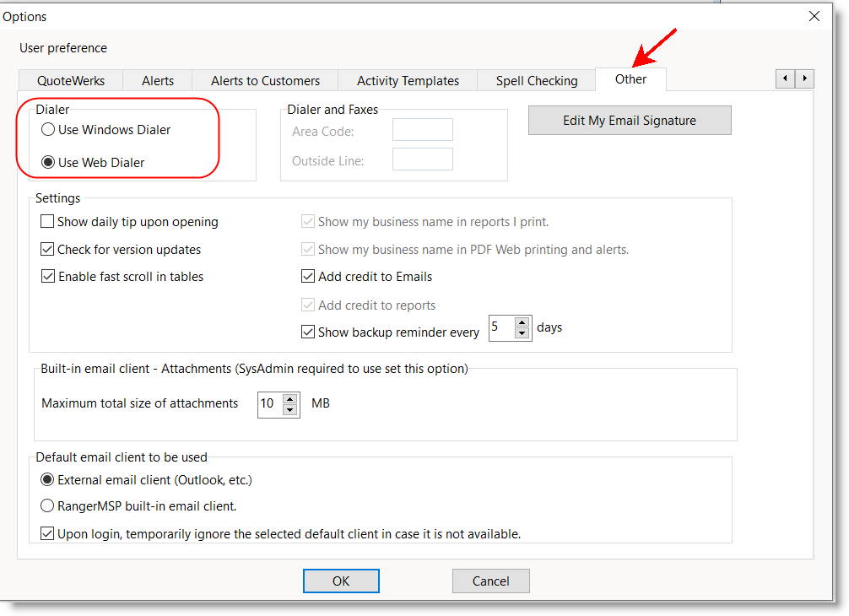Disable Enable fast scroll in tables
This screenshot has height=616, width=849.
[x=47, y=277]
